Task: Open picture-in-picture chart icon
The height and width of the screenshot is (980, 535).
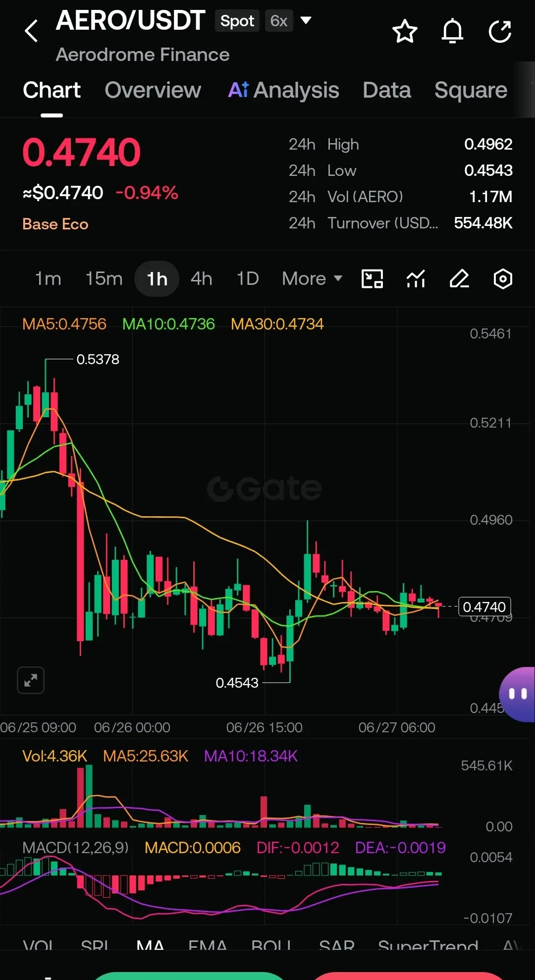Action: point(373,279)
